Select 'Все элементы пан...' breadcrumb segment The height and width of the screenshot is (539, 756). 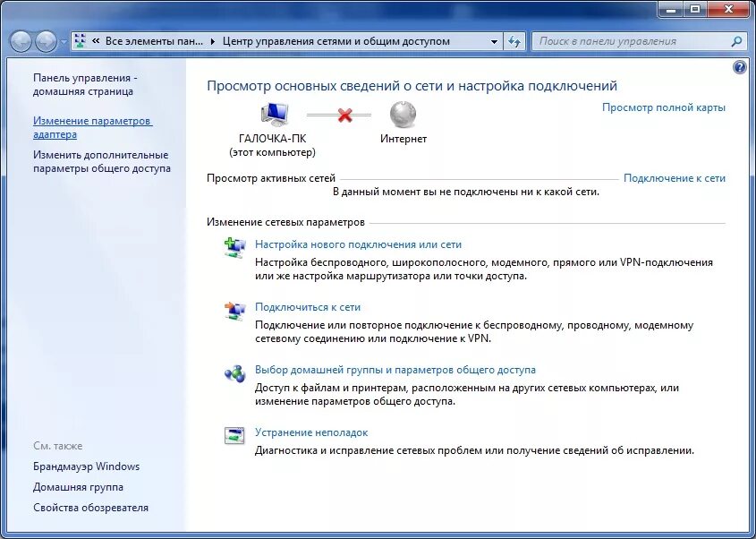tap(154, 41)
